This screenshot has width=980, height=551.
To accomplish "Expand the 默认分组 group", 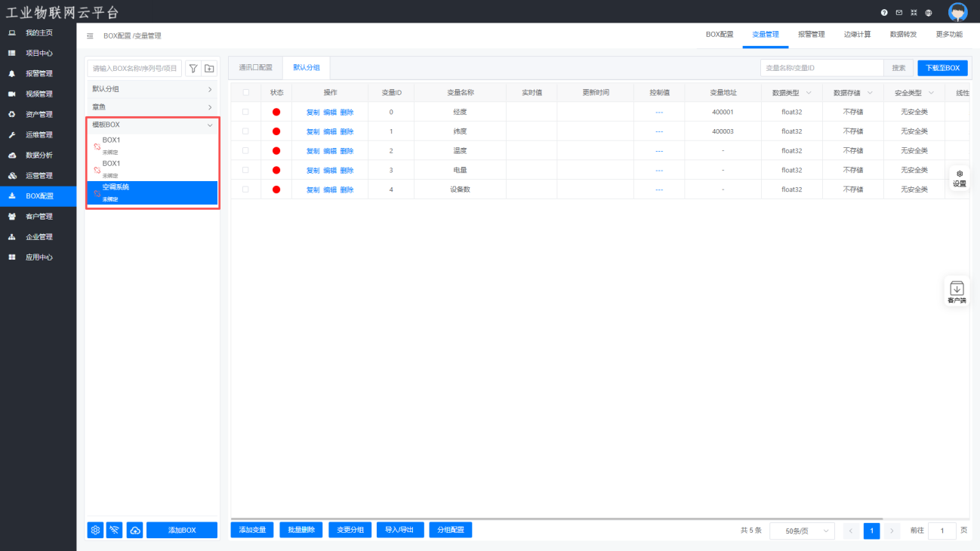I will (x=152, y=89).
